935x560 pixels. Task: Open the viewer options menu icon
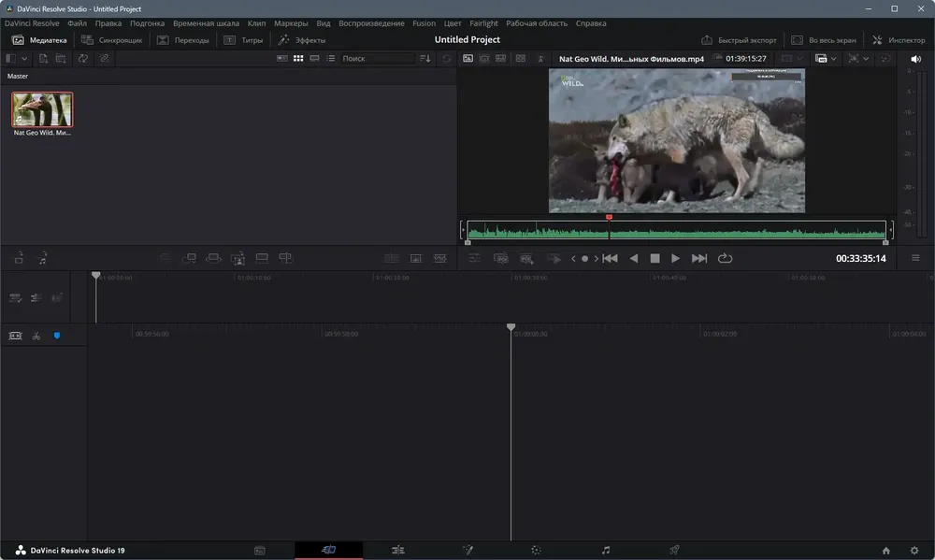[x=915, y=258]
